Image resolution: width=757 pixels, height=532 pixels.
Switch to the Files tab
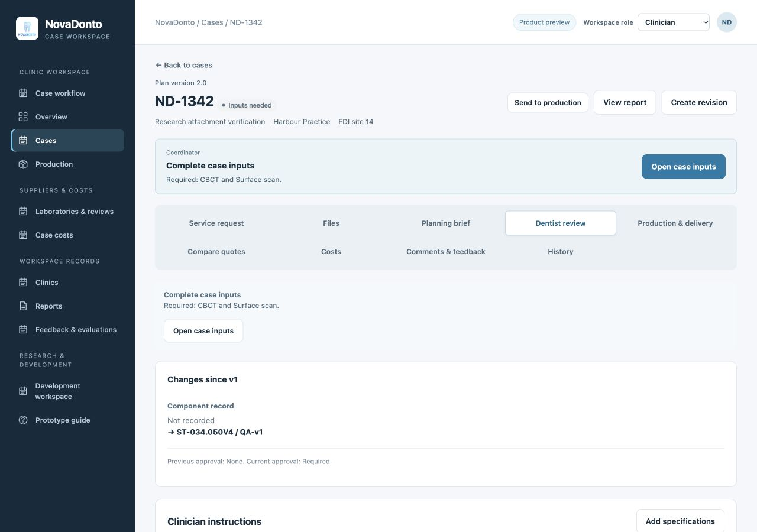point(331,223)
